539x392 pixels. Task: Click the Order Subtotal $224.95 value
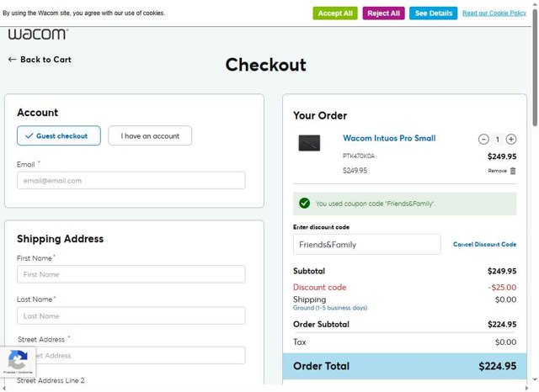click(502, 325)
